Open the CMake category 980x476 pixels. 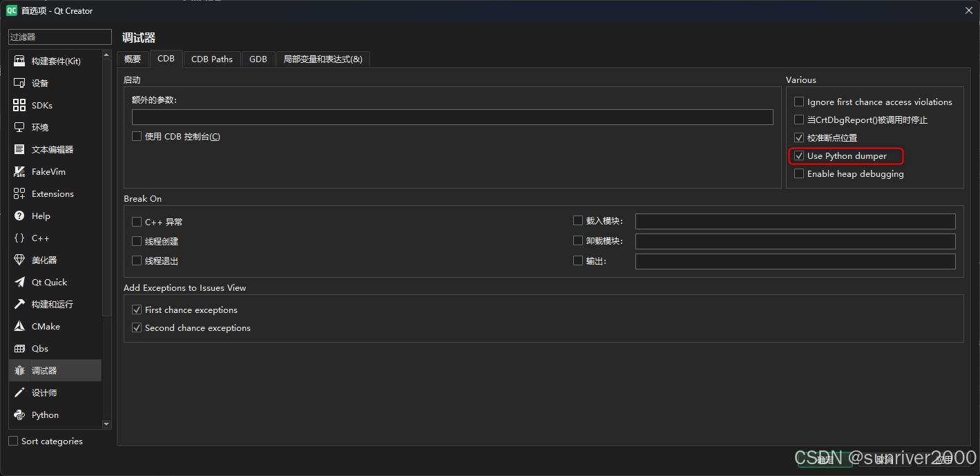[x=55, y=326]
